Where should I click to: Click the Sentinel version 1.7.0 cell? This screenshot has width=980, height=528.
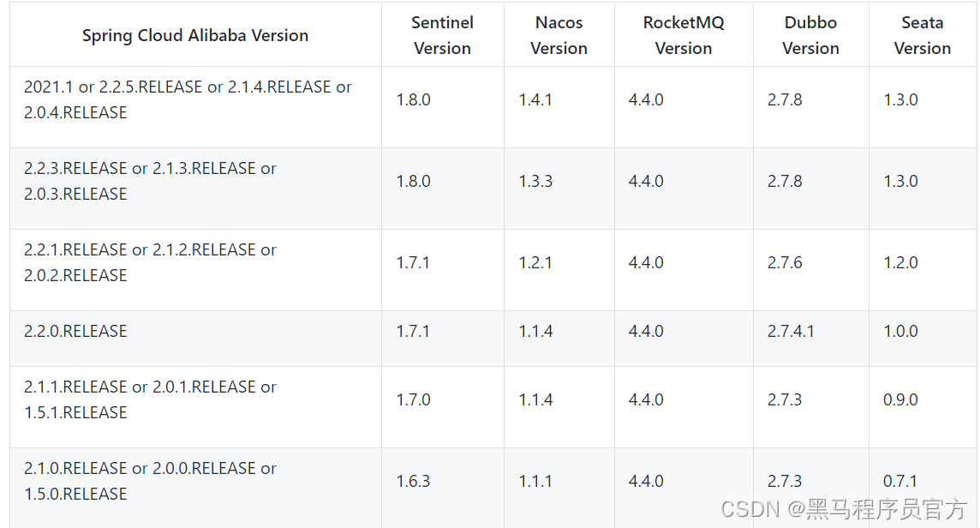[413, 399]
